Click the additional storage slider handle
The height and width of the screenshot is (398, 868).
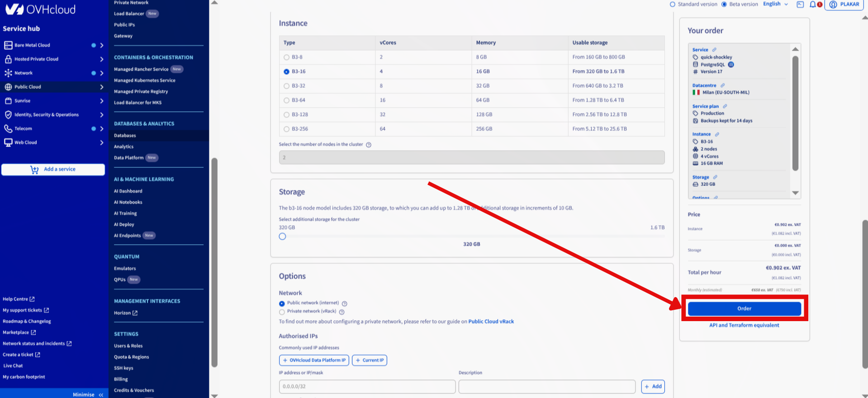(282, 237)
